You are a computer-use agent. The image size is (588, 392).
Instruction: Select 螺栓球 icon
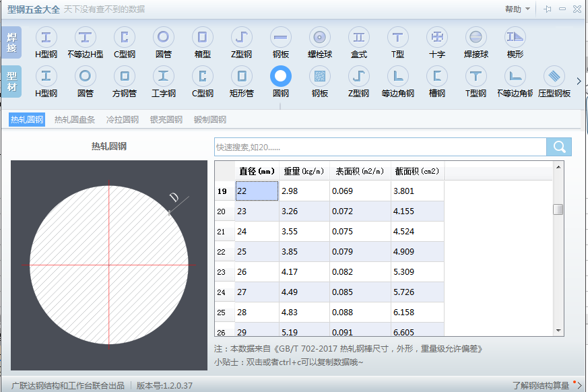click(x=319, y=37)
